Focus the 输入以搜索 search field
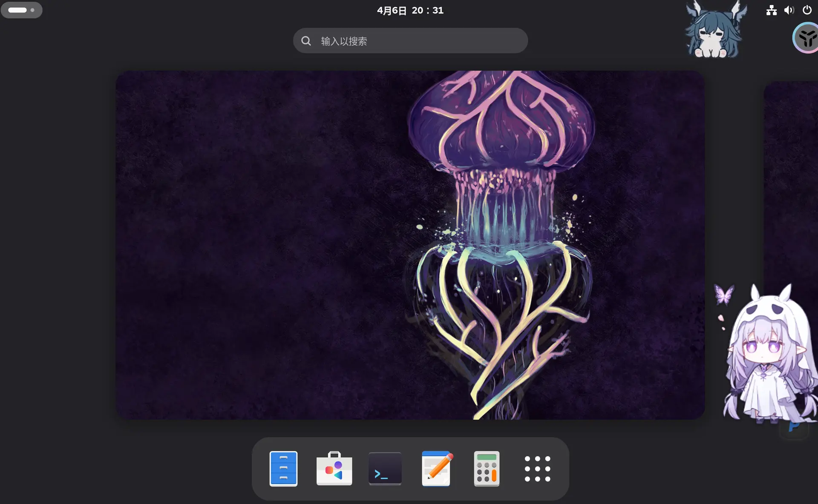 tap(410, 41)
